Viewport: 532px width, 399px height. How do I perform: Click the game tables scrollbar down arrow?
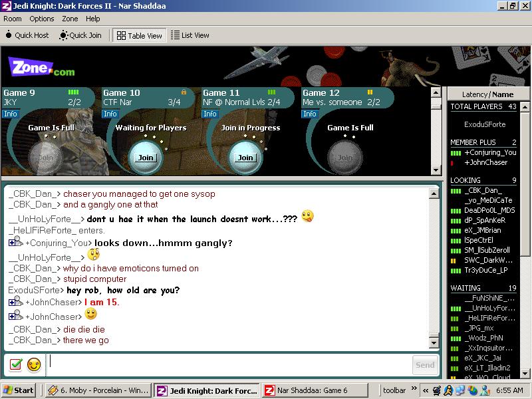[x=436, y=170]
